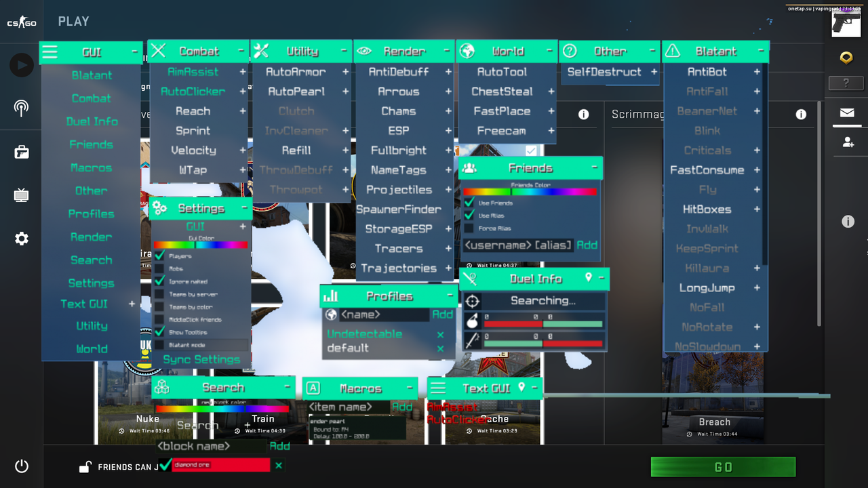Image resolution: width=868 pixels, height=488 pixels.
Task: Toggle Show Tooltips checkbox
Action: 159,331
